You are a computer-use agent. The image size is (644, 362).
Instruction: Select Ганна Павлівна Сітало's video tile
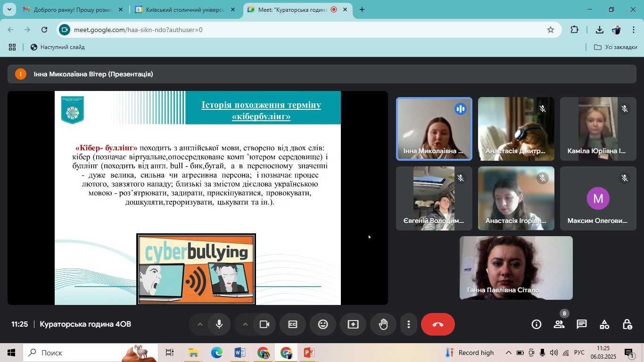pos(516,268)
